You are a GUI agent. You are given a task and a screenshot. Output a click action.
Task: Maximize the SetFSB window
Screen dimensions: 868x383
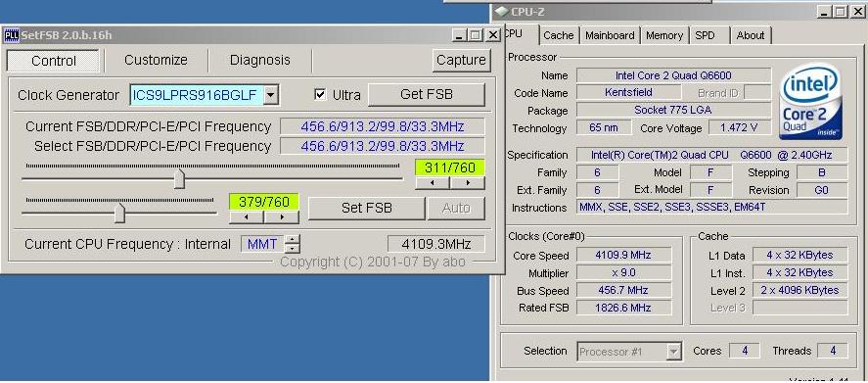[x=475, y=35]
